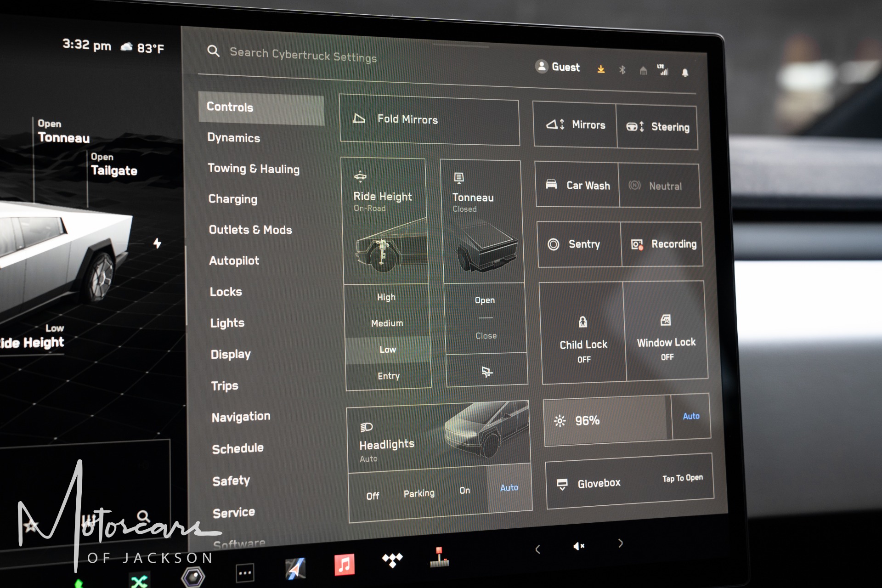The image size is (882, 588).
Task: Open the Charging menu
Action: pyautogui.click(x=232, y=199)
